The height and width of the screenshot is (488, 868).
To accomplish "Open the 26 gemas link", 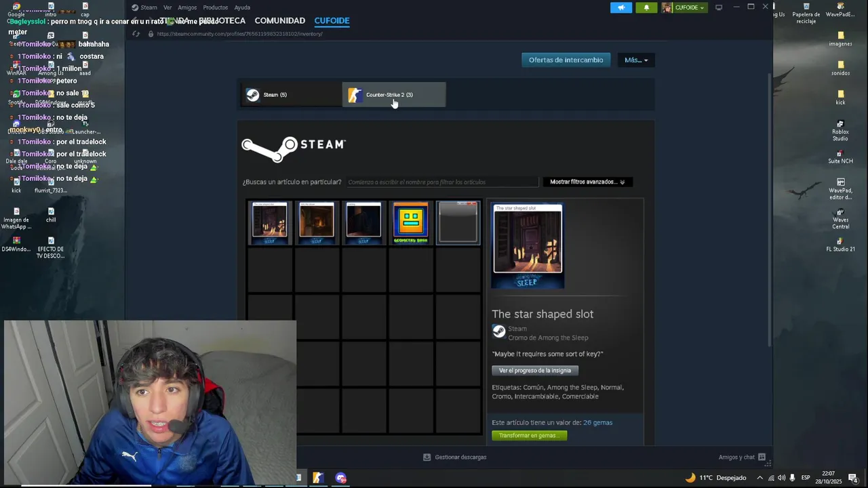I will (x=597, y=422).
